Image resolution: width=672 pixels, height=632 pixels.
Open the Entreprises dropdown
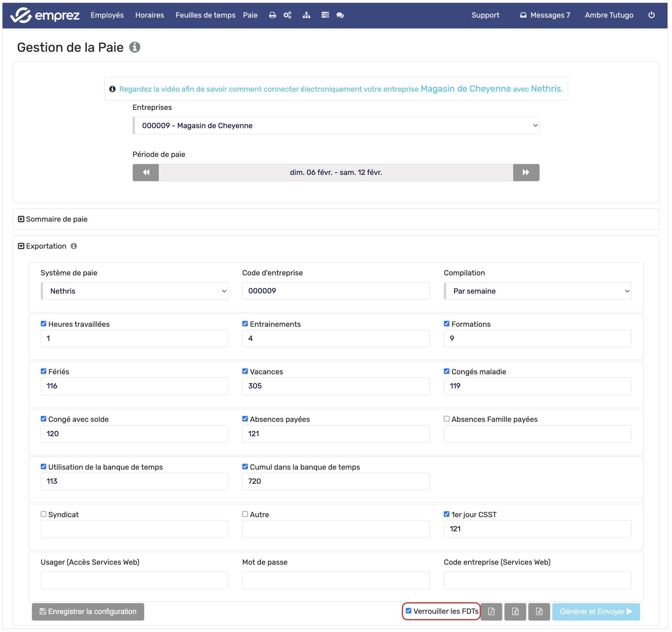[x=336, y=126]
